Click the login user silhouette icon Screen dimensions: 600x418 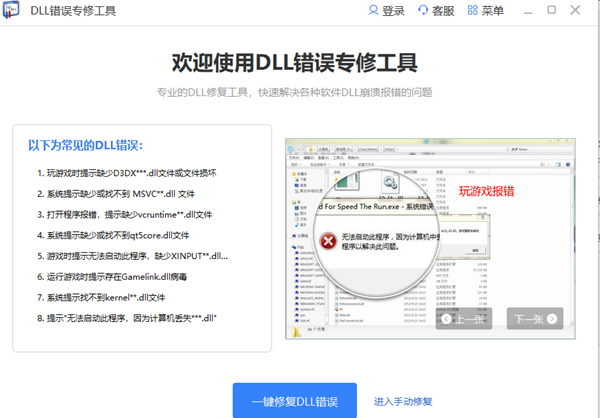coord(373,10)
